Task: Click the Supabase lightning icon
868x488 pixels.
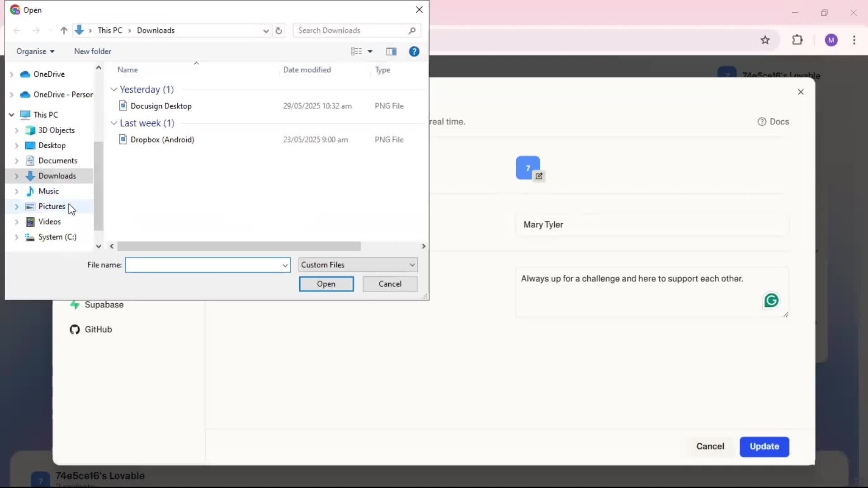Action: click(75, 305)
